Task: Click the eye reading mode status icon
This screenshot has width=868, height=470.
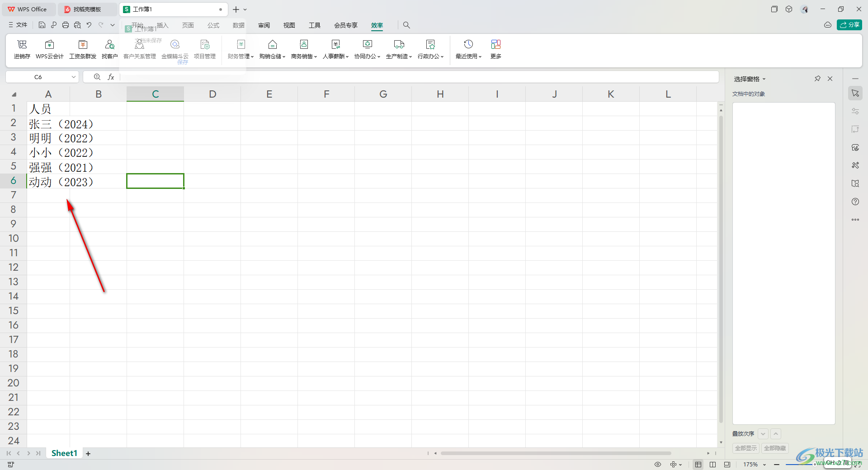Action: click(658, 465)
